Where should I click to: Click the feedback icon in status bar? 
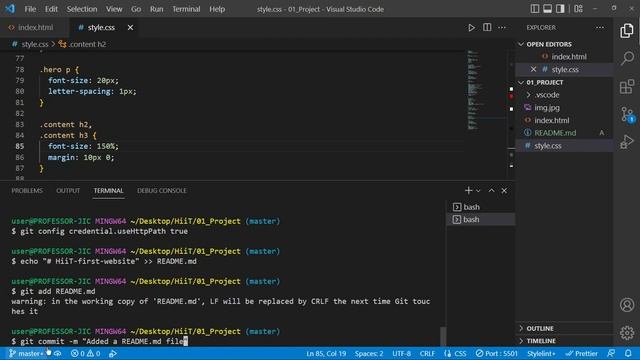[x=611, y=353]
